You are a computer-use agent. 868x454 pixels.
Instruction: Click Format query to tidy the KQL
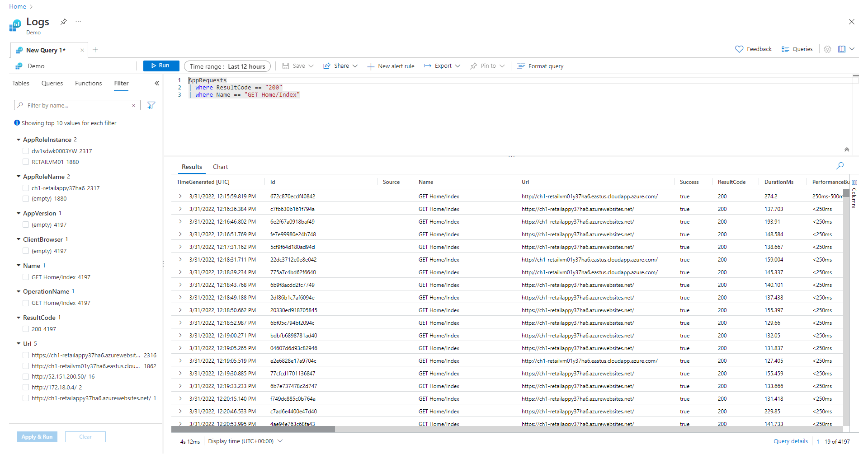(540, 66)
